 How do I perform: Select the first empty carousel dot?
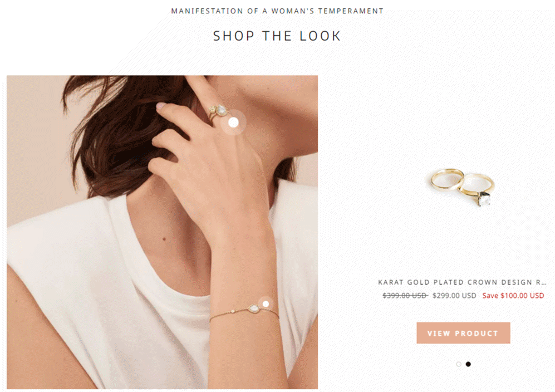pos(459,364)
